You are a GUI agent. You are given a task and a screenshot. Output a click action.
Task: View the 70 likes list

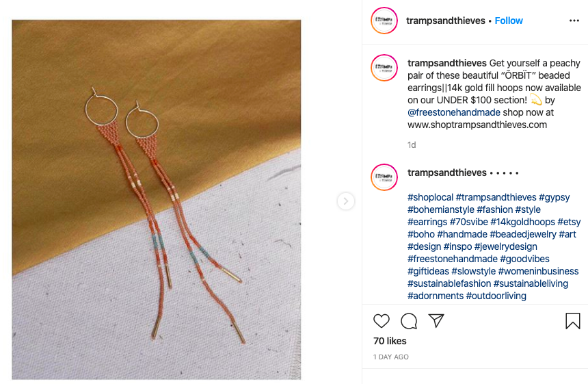[390, 341]
